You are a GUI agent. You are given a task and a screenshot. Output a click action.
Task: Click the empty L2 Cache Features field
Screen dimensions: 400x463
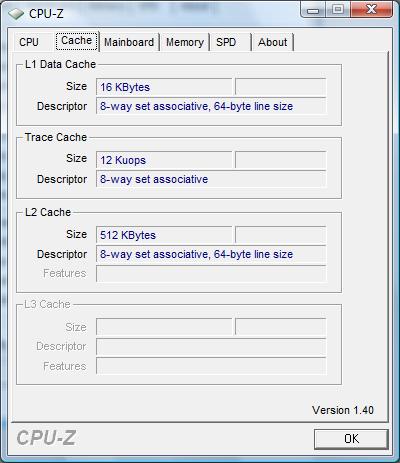211,273
